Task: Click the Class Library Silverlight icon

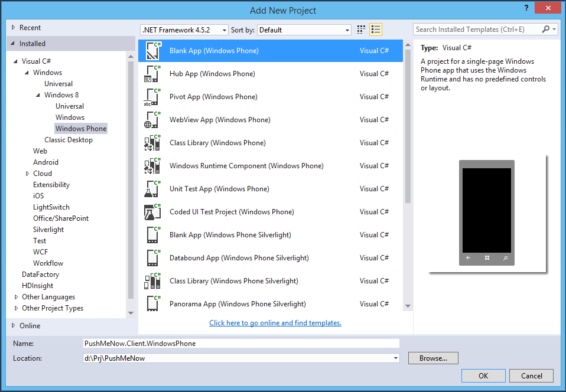Action: 152,282
